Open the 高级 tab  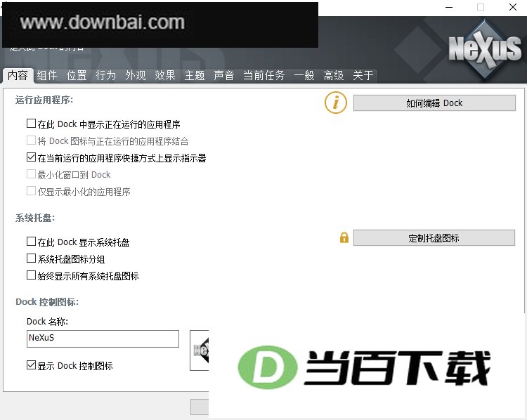tap(334, 75)
